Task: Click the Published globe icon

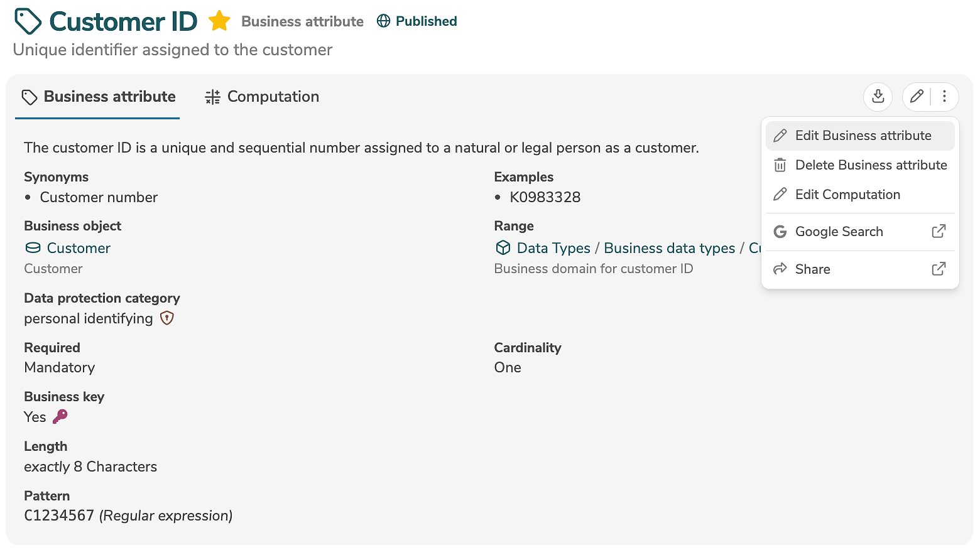Action: pos(383,21)
